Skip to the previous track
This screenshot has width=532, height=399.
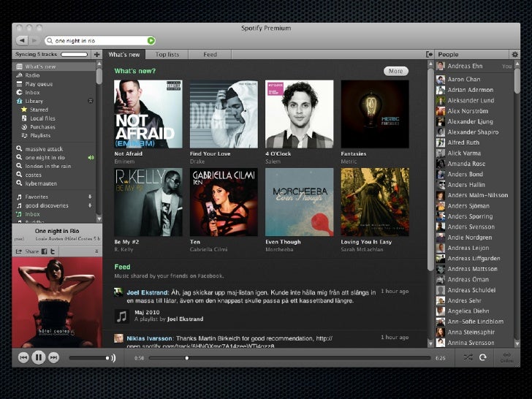[23, 357]
